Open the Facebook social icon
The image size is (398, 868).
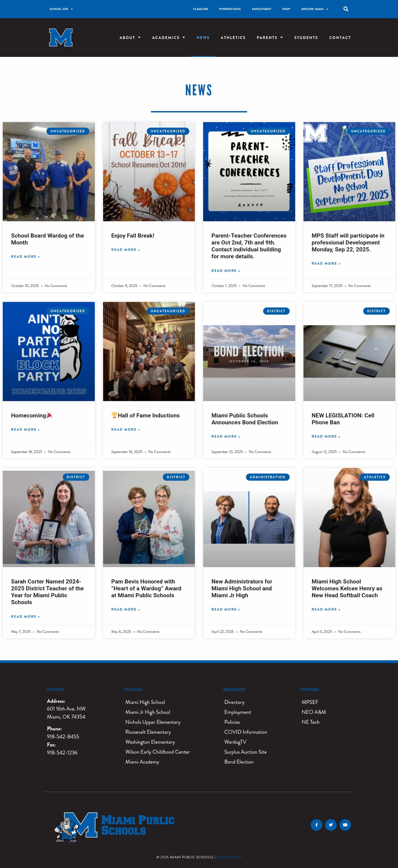point(316,825)
